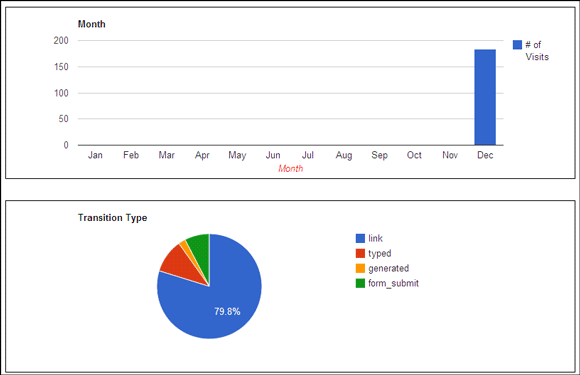
Task: Select the Jul axis label
Action: click(x=308, y=155)
